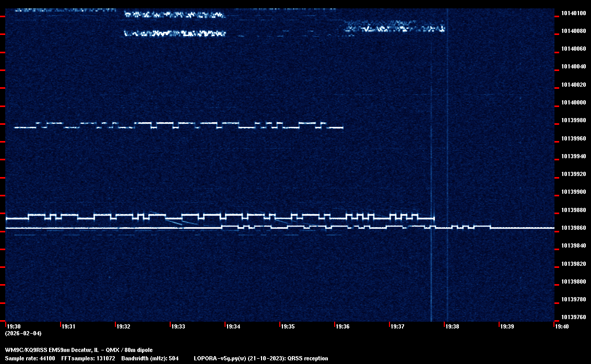Click the 10139900 frequency label
Image resolution: width=591 pixels, height=364 pixels.
[573, 192]
